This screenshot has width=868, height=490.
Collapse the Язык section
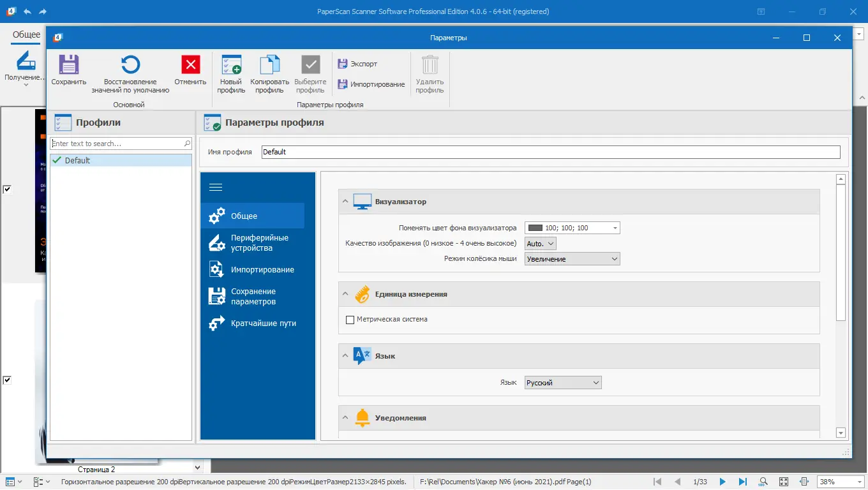coord(345,355)
